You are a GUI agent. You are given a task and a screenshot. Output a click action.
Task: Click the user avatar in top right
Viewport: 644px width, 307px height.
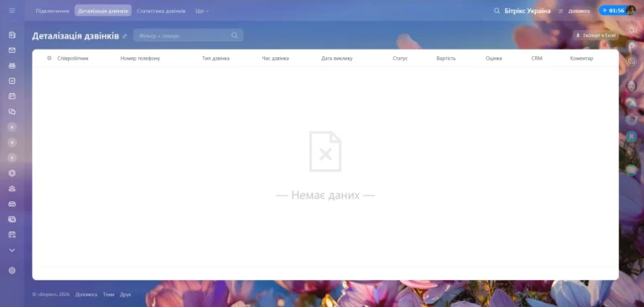click(631, 10)
